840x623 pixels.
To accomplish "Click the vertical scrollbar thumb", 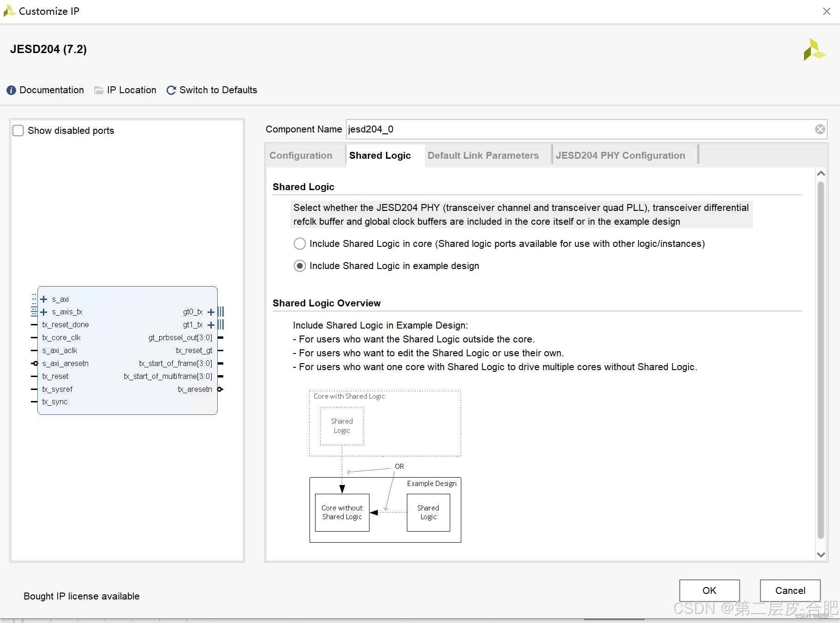I will coord(821,360).
